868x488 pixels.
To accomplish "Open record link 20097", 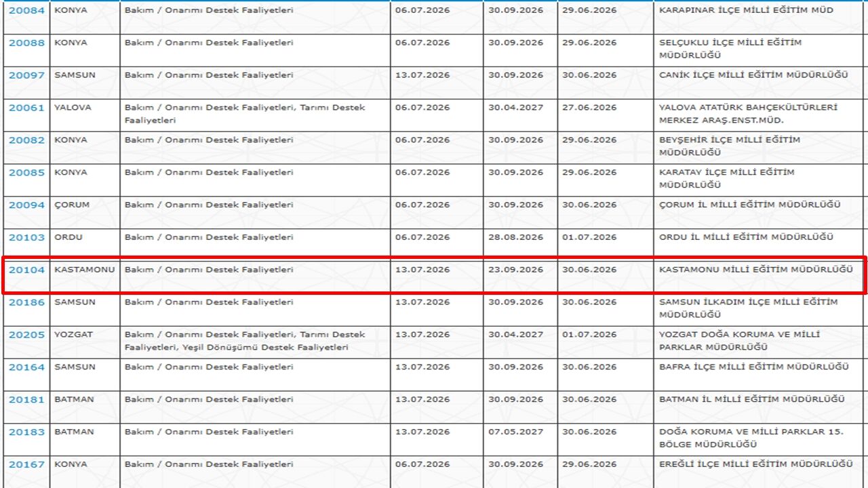I will click(x=26, y=75).
